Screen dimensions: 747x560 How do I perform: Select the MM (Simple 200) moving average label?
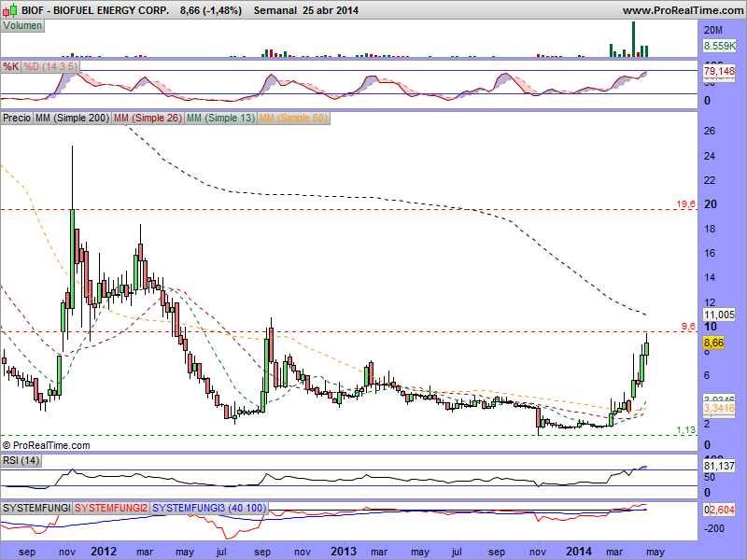point(73,118)
